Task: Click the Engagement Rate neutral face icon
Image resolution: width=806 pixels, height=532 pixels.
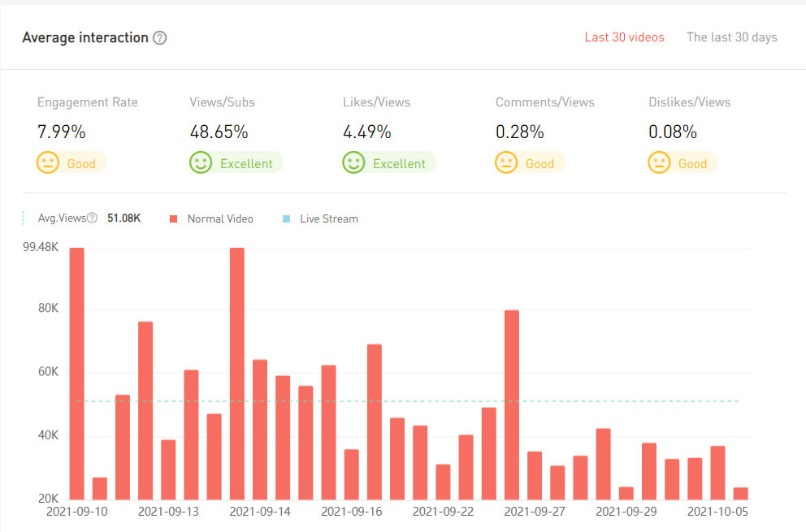Action: click(48, 163)
